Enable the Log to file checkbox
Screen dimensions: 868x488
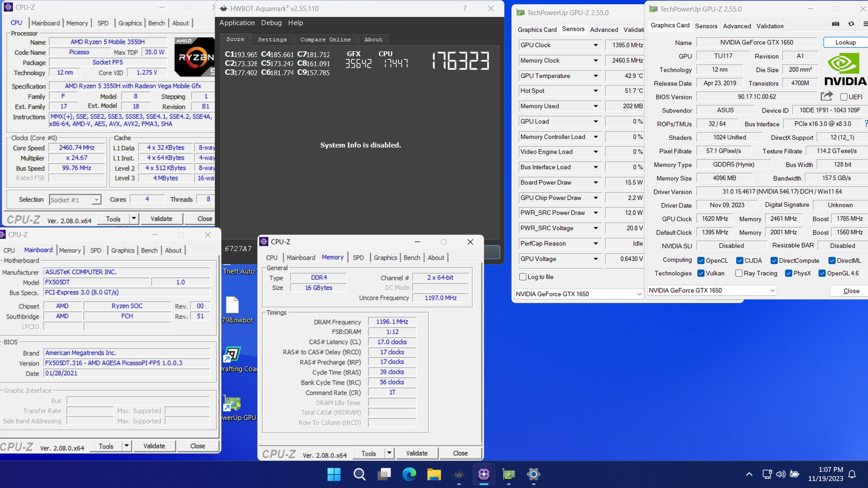click(523, 277)
